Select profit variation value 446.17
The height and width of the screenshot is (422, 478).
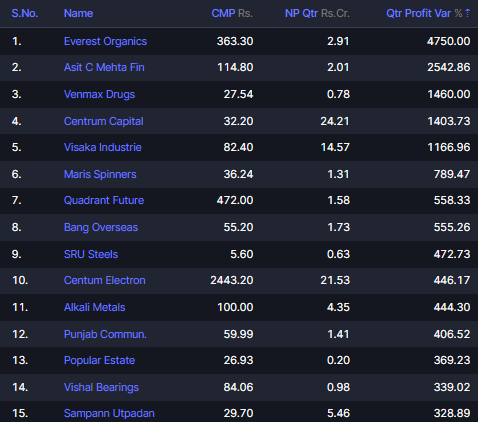coord(452,280)
